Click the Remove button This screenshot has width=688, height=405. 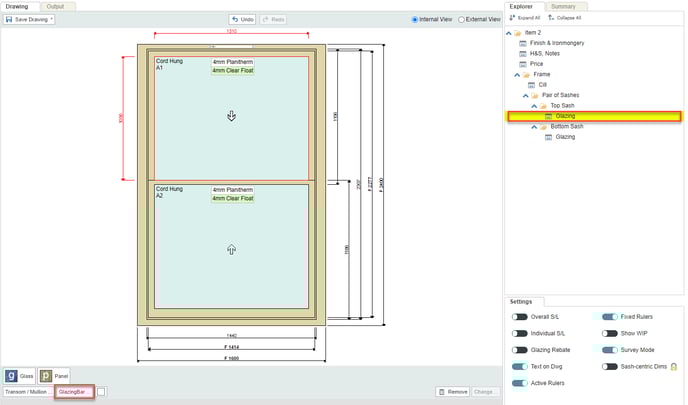point(452,392)
